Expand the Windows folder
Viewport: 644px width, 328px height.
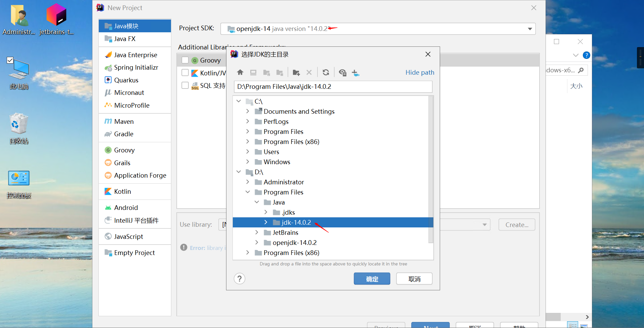(248, 161)
